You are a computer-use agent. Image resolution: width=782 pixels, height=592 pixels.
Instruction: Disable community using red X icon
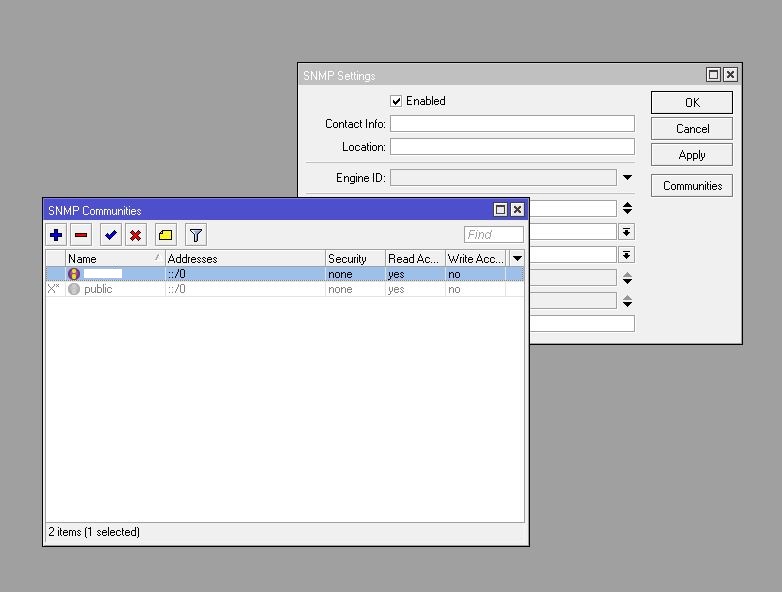[135, 235]
